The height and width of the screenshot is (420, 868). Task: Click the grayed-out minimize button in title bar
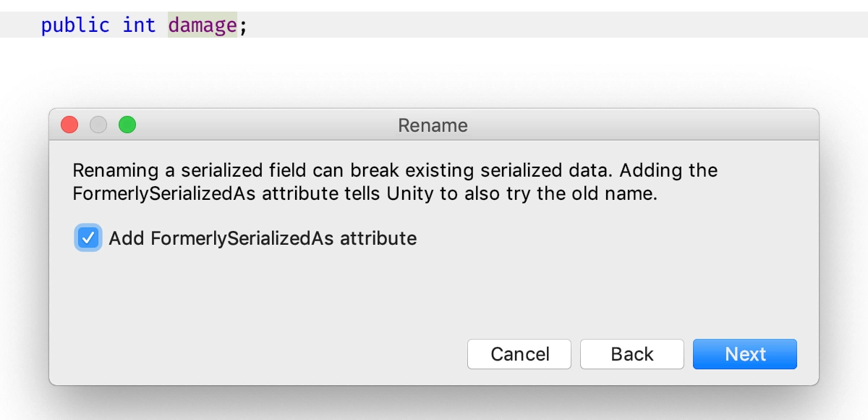point(98,125)
